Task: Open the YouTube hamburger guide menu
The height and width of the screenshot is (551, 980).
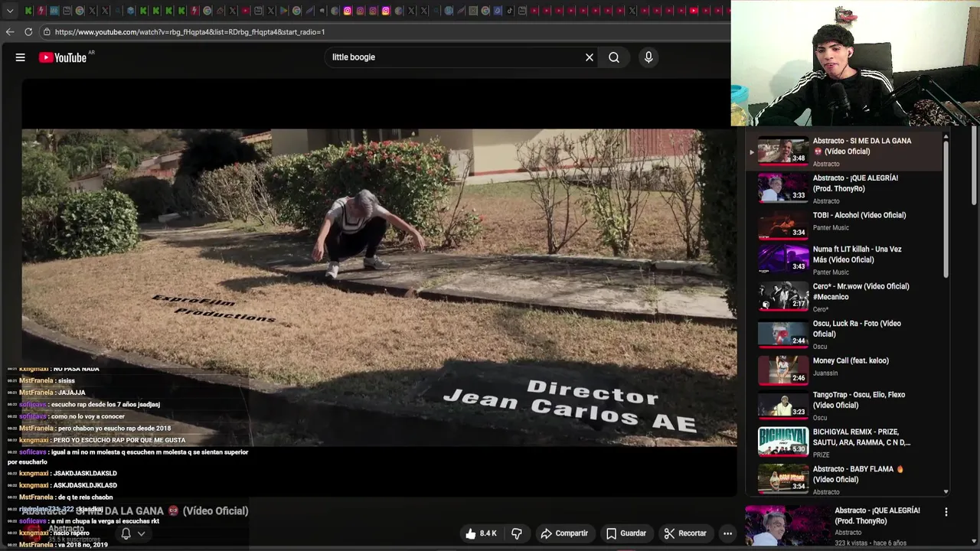Action: [21, 57]
